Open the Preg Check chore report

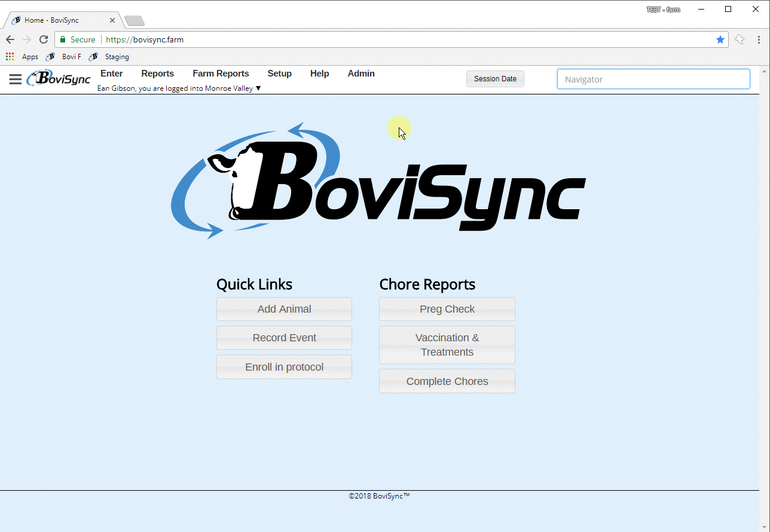(x=447, y=309)
